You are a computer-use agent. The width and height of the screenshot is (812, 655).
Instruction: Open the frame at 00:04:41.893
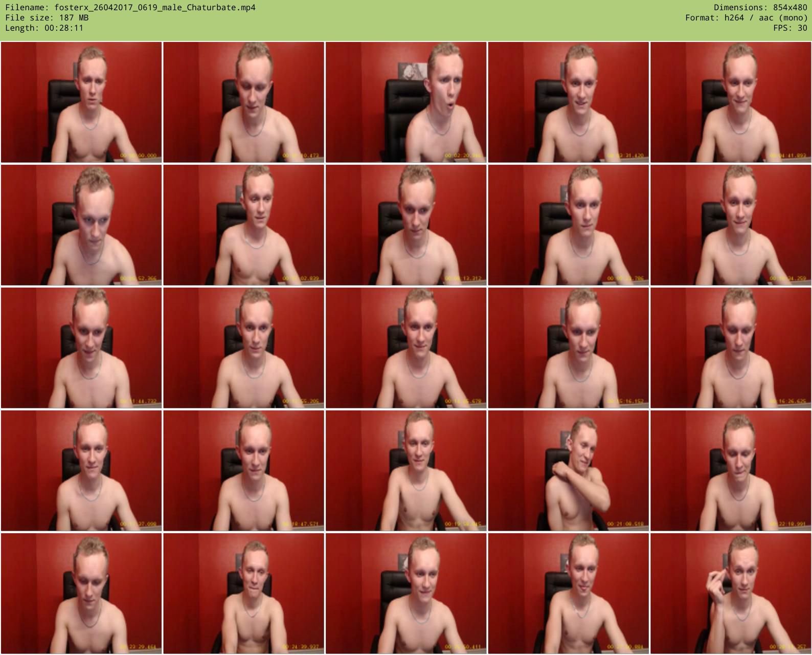pyautogui.click(x=731, y=102)
